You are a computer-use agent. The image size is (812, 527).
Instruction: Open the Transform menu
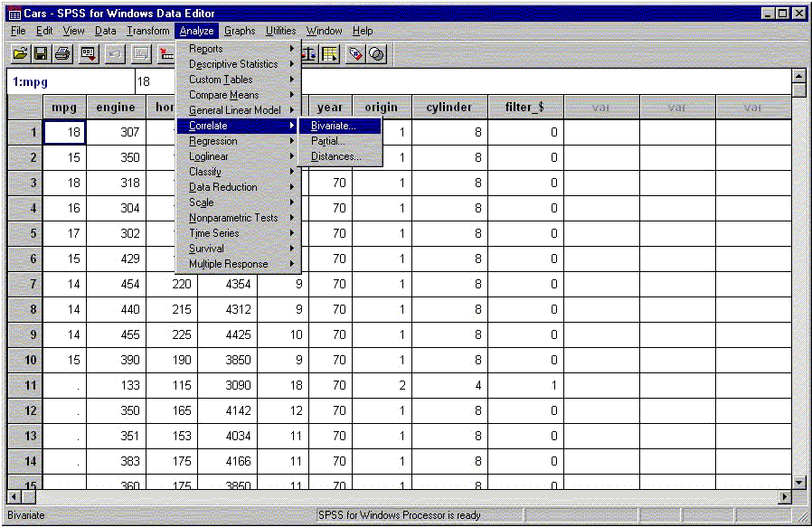(x=148, y=31)
